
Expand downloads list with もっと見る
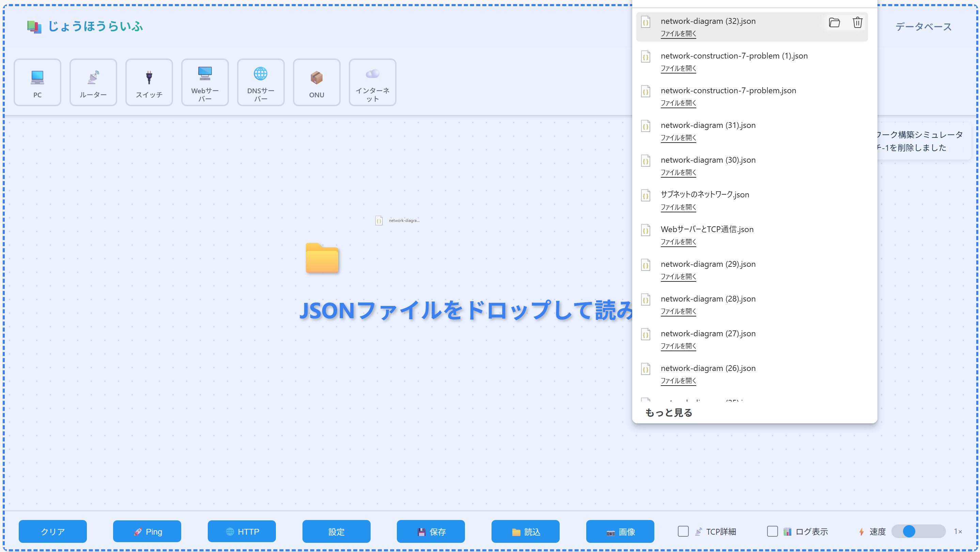click(x=668, y=412)
